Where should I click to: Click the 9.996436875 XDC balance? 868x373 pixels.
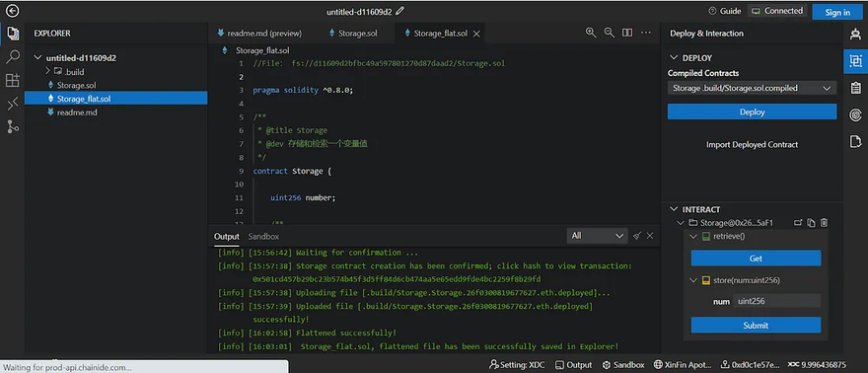(x=817, y=365)
